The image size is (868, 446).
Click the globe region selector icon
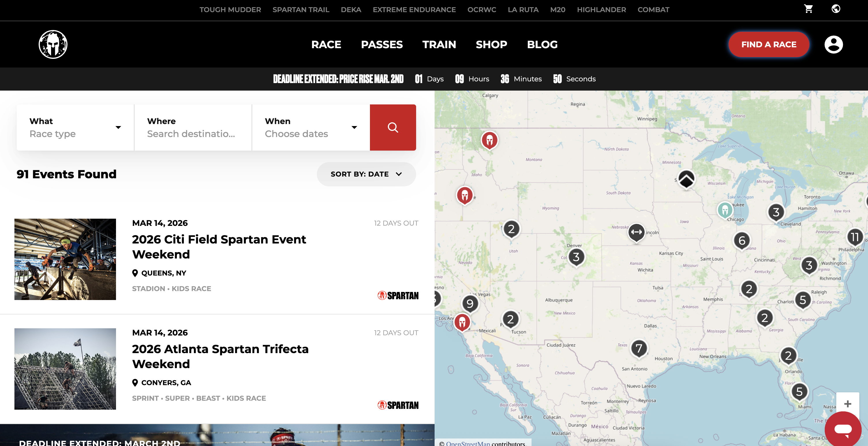click(836, 9)
